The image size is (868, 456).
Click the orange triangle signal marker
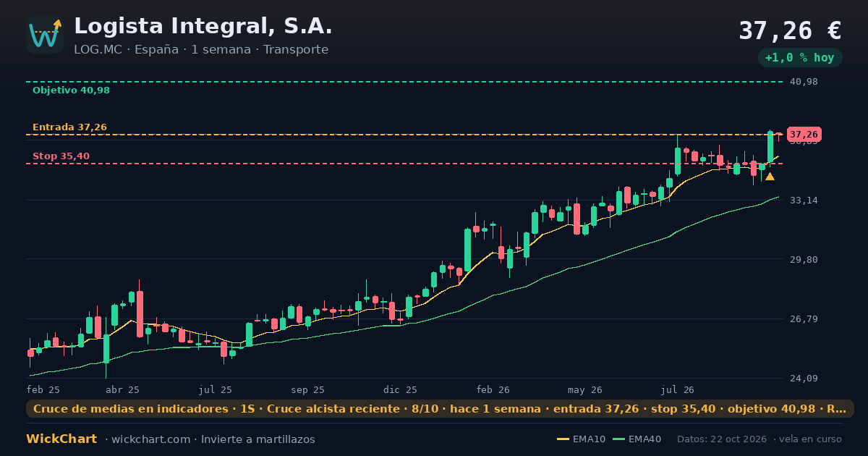(x=770, y=177)
